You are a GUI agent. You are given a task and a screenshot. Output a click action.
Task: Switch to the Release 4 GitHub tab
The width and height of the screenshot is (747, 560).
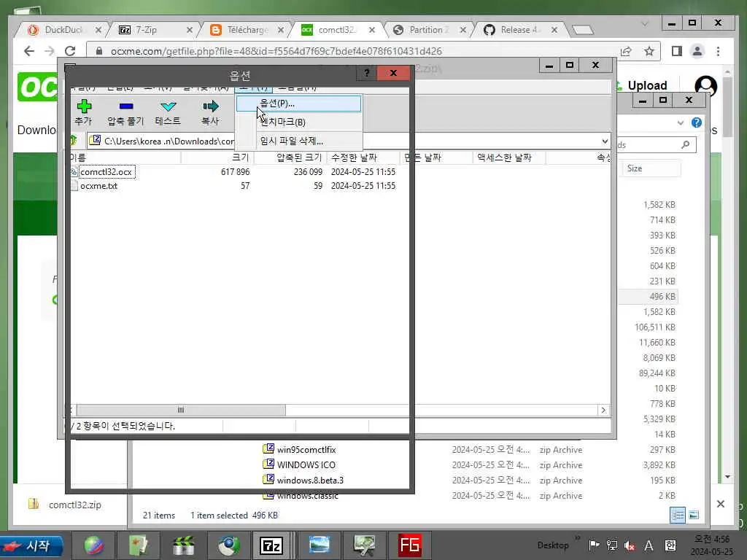pyautogui.click(x=519, y=29)
